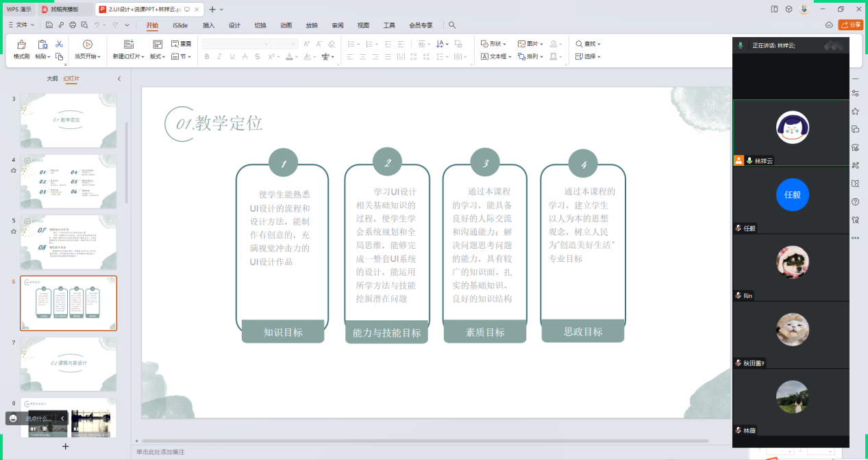Toggle bold text formatting
The height and width of the screenshot is (460, 868).
click(207, 57)
